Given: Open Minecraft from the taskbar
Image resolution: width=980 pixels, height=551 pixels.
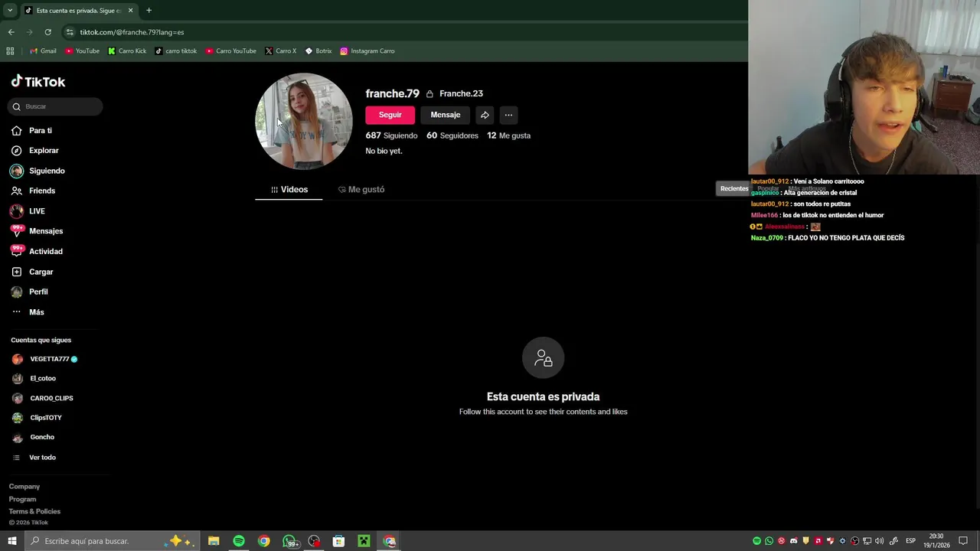Looking at the screenshot, I should [364, 541].
